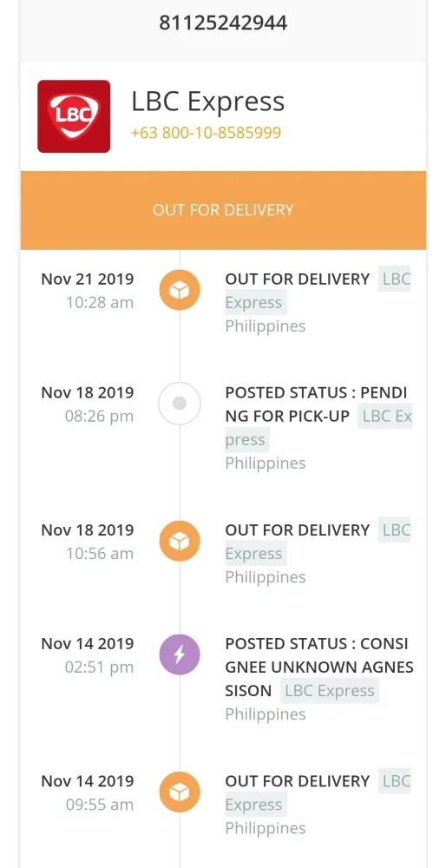Click the Nov 14 09:55 am package icon

180,792
